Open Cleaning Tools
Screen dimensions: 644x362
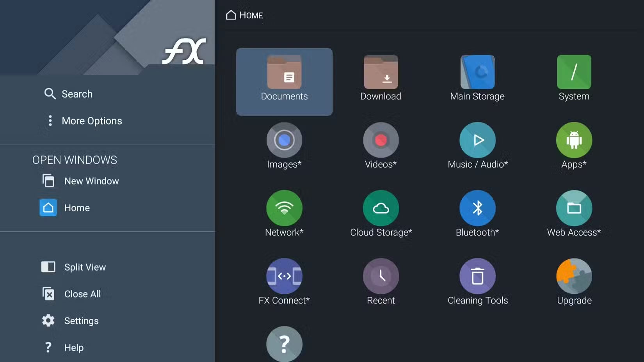click(x=477, y=281)
